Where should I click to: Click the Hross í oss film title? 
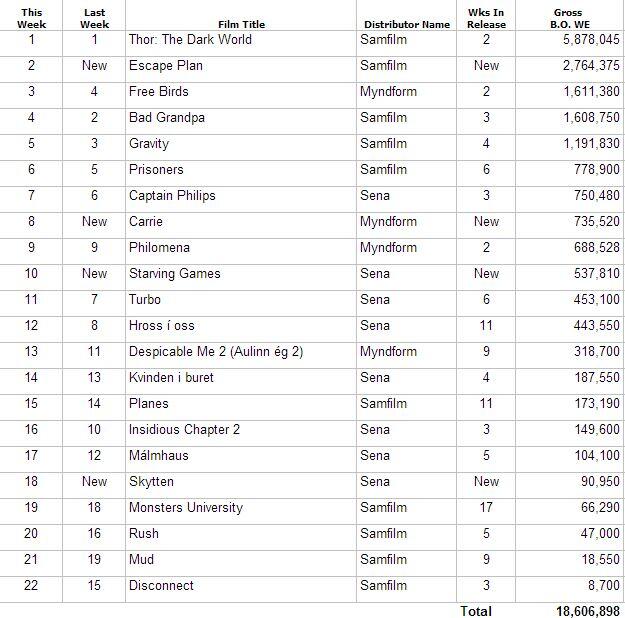[x=161, y=326]
